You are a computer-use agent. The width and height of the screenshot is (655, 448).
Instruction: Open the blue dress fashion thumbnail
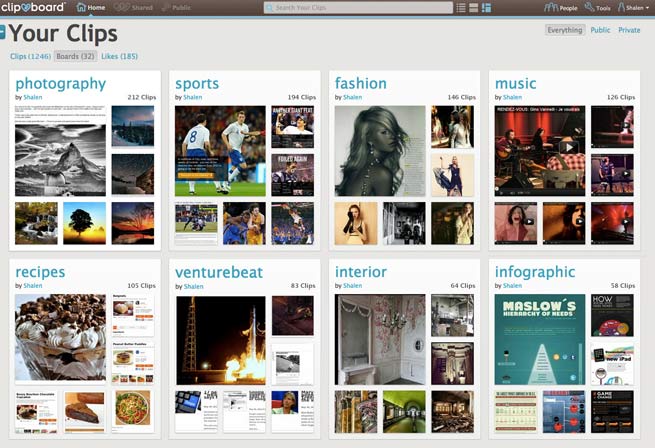tap(452, 175)
